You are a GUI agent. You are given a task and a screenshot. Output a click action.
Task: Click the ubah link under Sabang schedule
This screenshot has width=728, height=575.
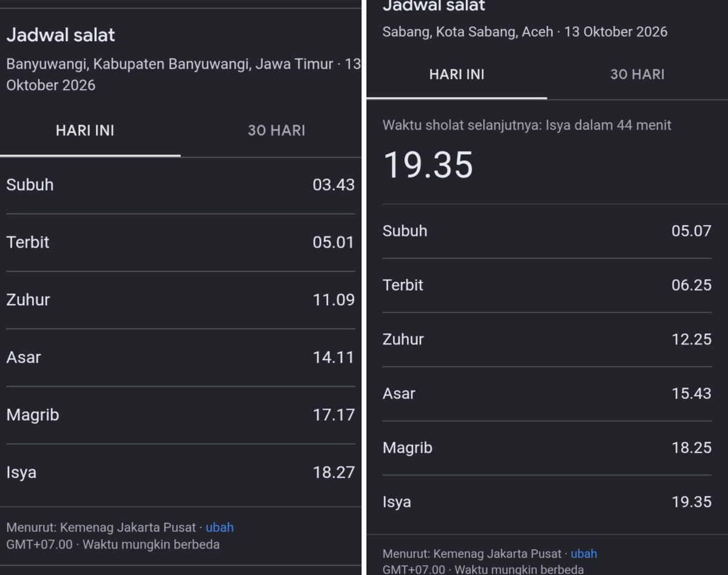[584, 553]
